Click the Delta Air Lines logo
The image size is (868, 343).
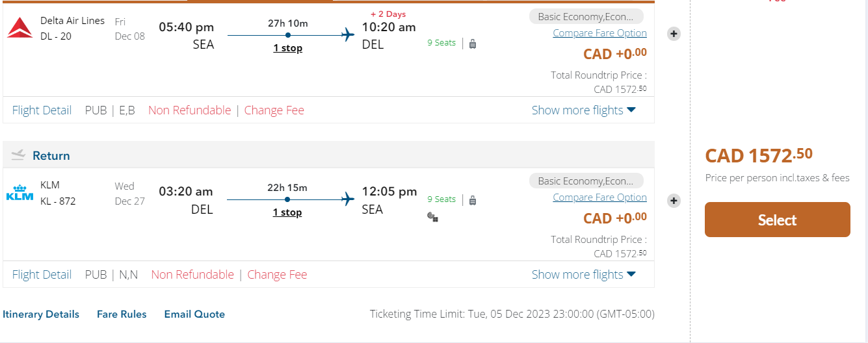(x=20, y=28)
